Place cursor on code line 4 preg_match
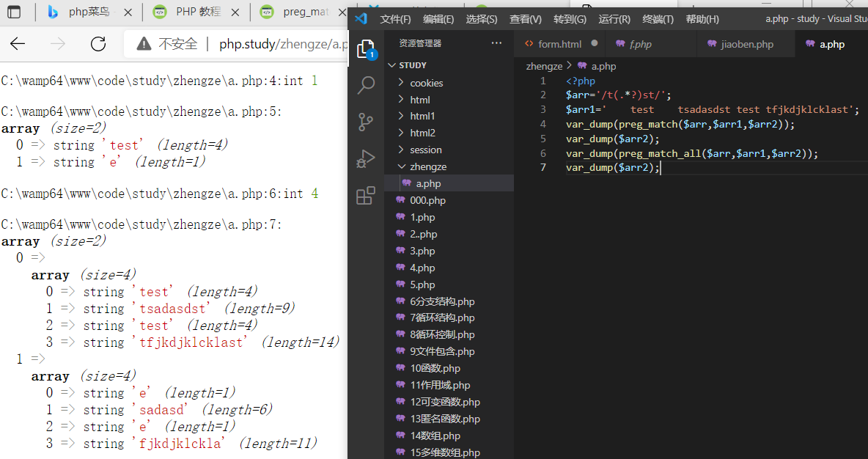The width and height of the screenshot is (868, 459). click(x=647, y=124)
